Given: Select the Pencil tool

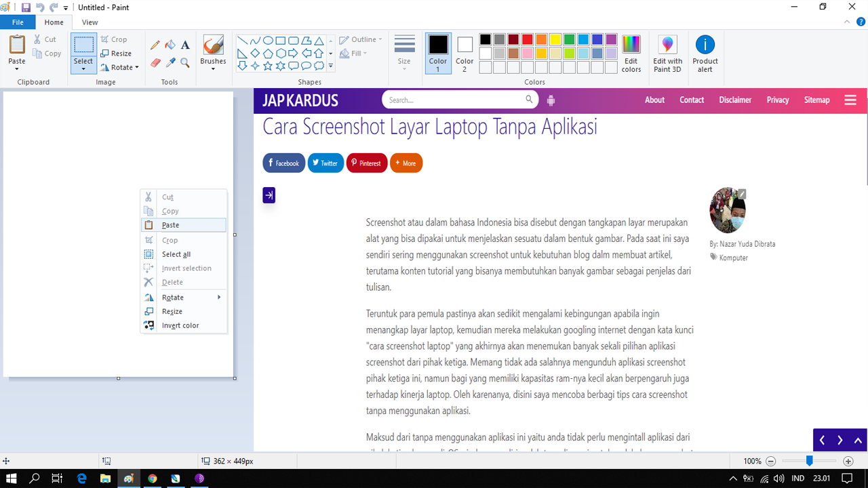Looking at the screenshot, I should (x=155, y=45).
